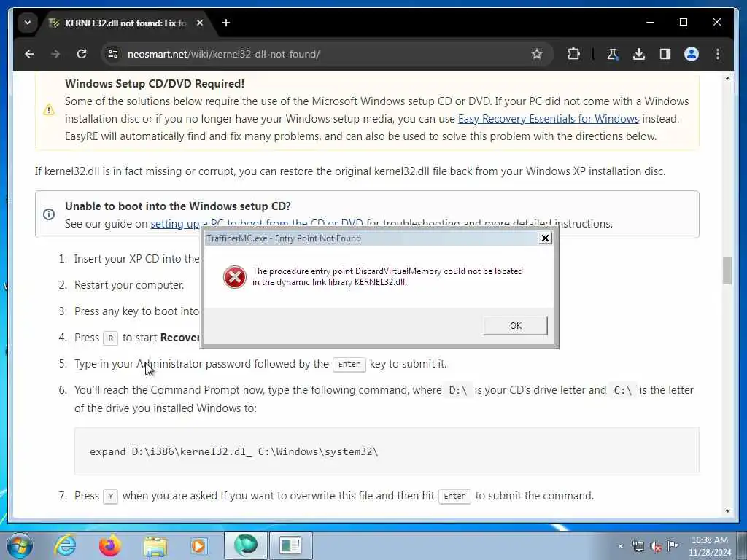Reload the neosmart.net page
747x560 pixels.
click(x=82, y=54)
